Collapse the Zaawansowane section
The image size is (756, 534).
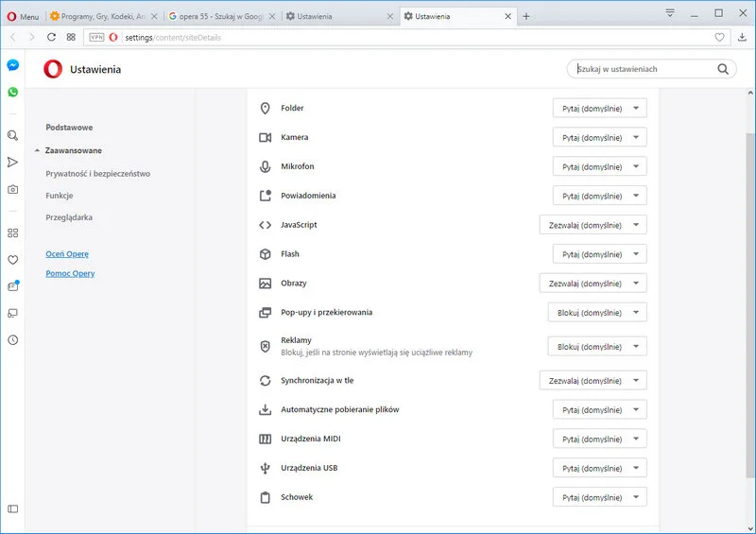pos(73,150)
